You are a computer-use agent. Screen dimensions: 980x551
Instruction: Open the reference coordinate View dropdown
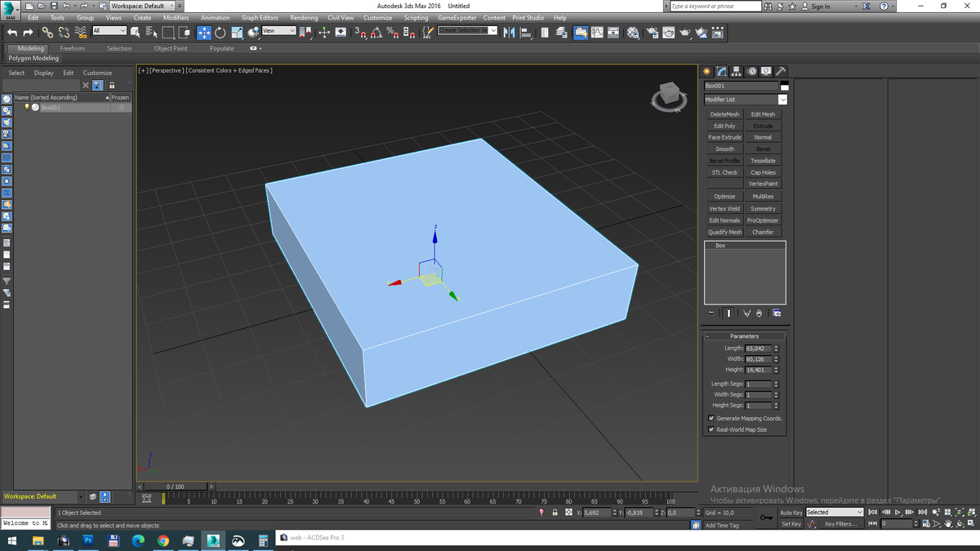coord(278,31)
